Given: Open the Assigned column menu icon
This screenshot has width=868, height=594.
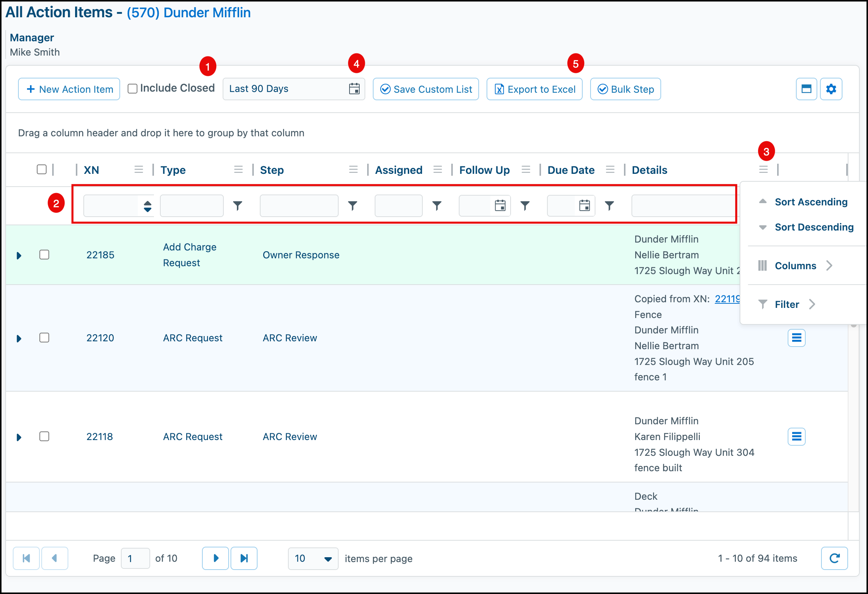Looking at the screenshot, I should click(437, 169).
